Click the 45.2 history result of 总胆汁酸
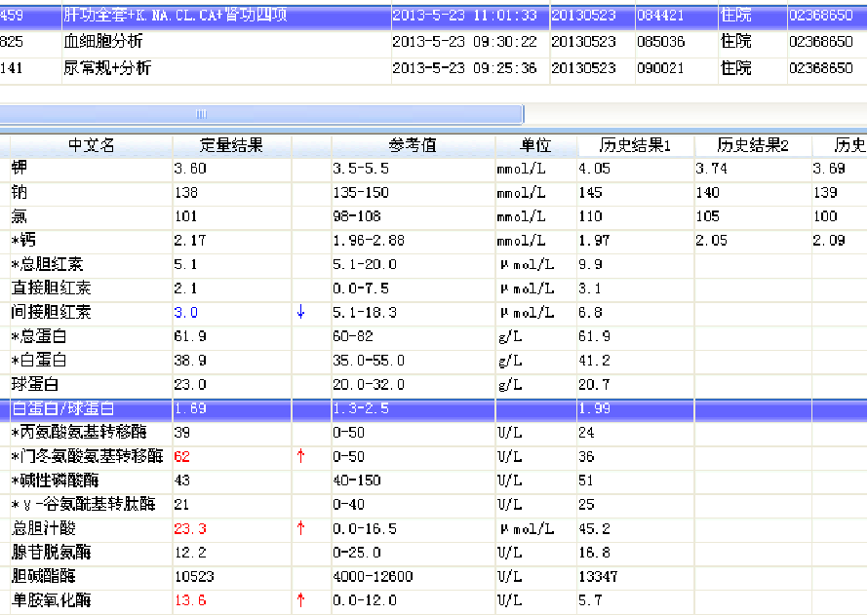Viewport: 868px width, 615px height. pyautogui.click(x=595, y=528)
